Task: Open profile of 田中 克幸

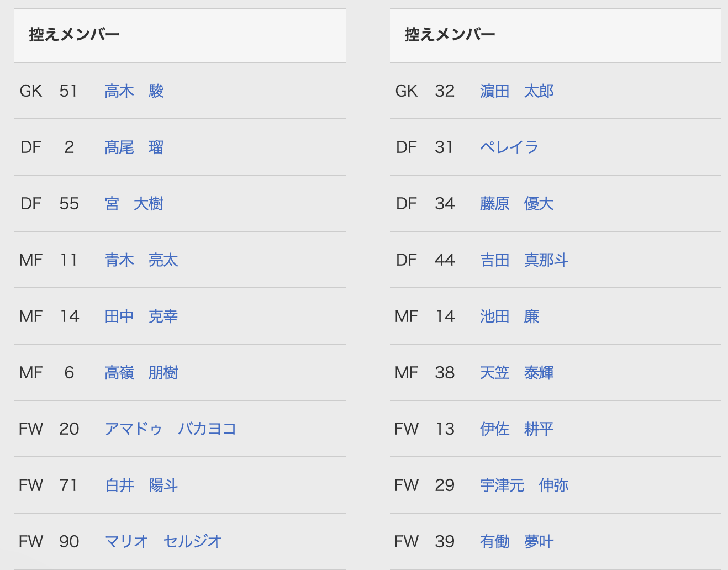Action: 141,316
